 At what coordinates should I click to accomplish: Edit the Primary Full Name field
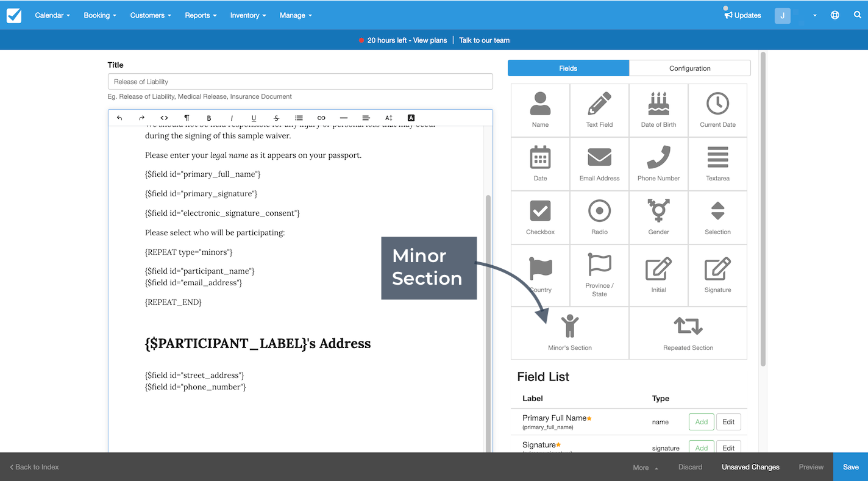coord(728,422)
